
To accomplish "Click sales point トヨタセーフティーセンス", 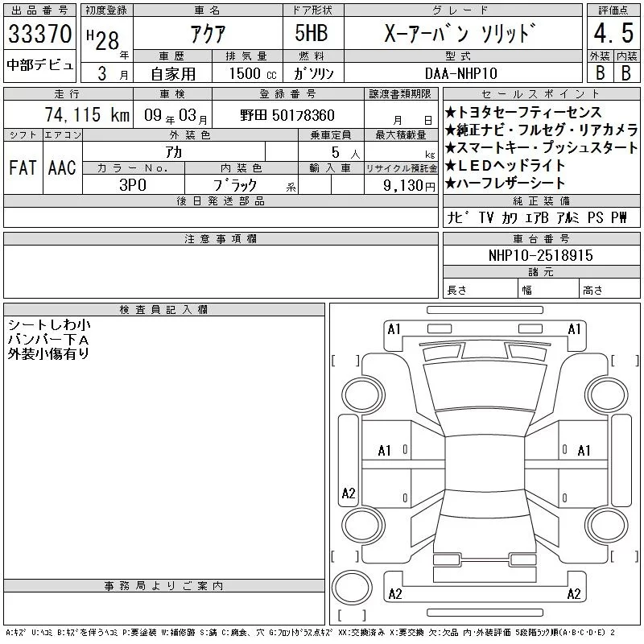I will click(x=523, y=112).
